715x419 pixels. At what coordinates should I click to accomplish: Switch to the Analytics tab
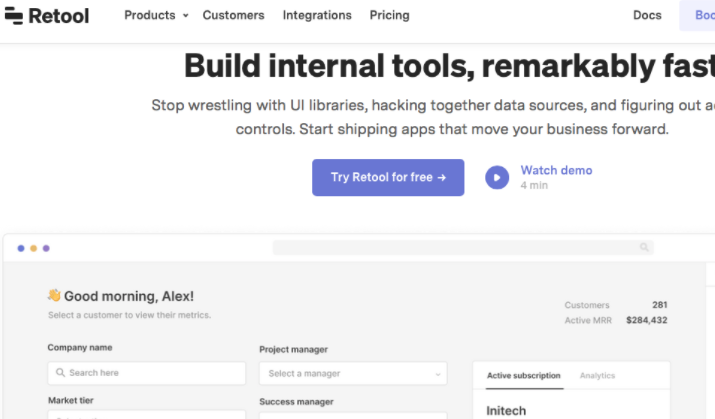tap(597, 376)
